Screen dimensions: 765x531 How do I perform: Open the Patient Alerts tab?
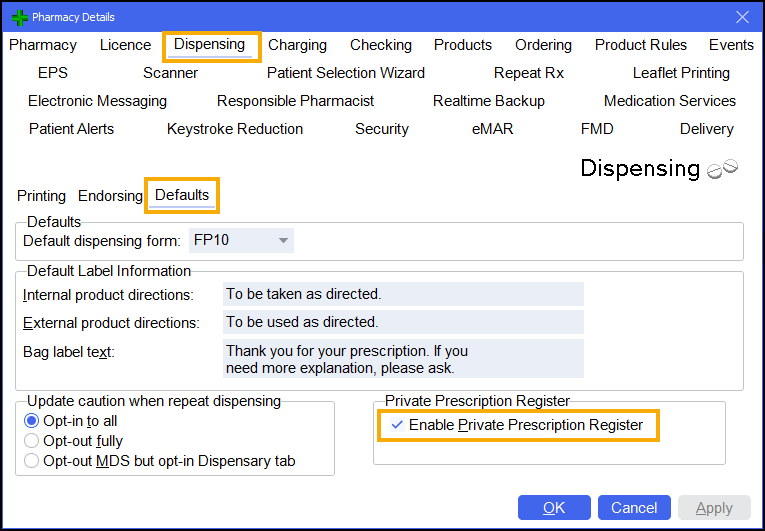coord(71,129)
